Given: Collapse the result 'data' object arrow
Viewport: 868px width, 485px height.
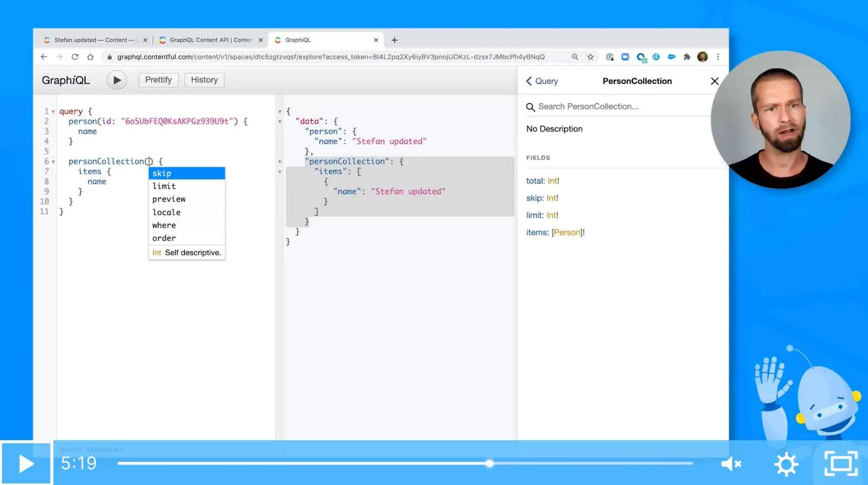Looking at the screenshot, I should click(280, 122).
